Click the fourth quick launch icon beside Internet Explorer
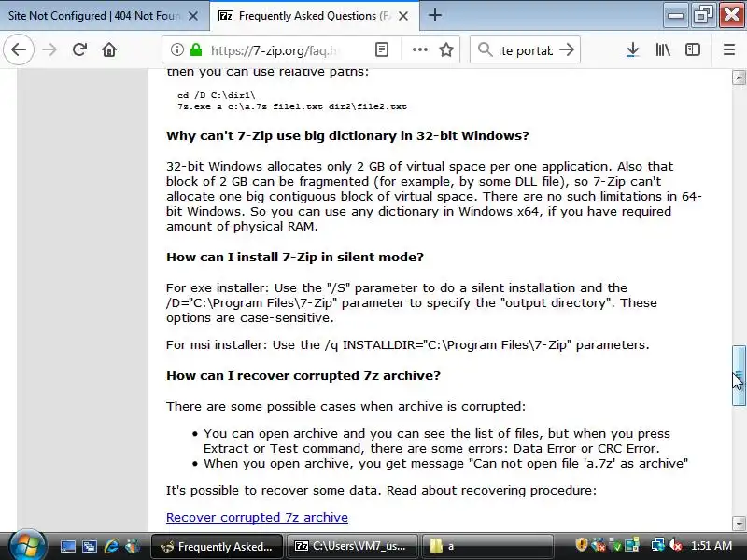This screenshot has height=560, width=747. point(133,546)
